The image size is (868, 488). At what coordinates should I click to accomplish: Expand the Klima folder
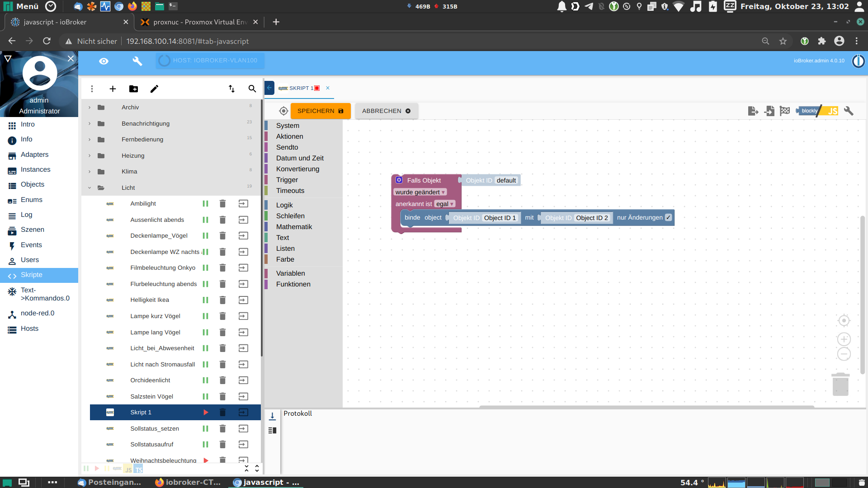(x=90, y=172)
